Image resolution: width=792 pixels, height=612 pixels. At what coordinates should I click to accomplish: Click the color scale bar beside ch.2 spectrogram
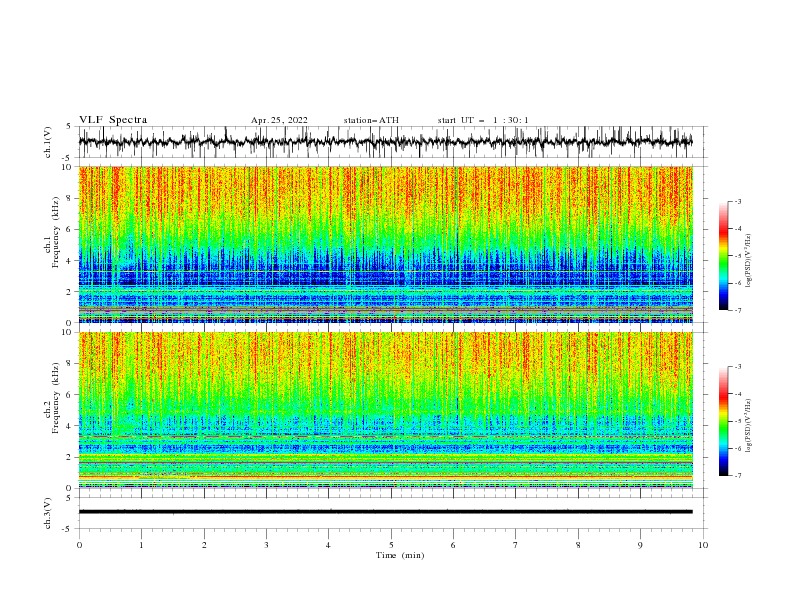(x=723, y=421)
